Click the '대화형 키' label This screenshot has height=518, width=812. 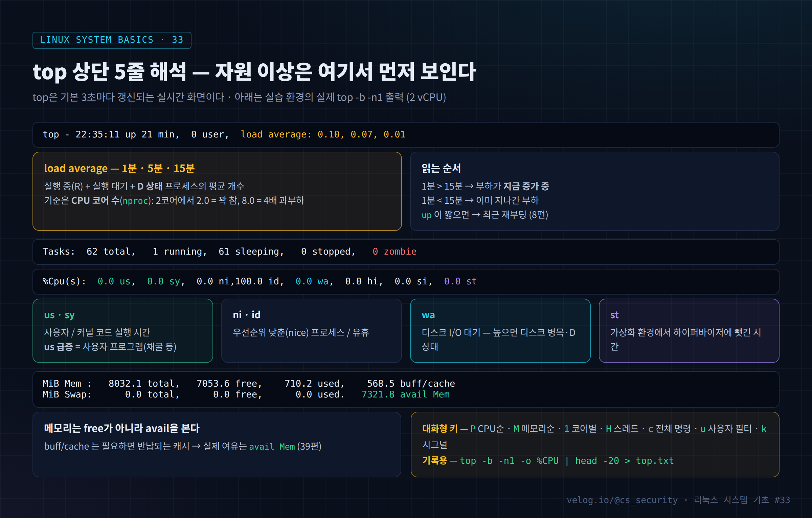coord(440,429)
